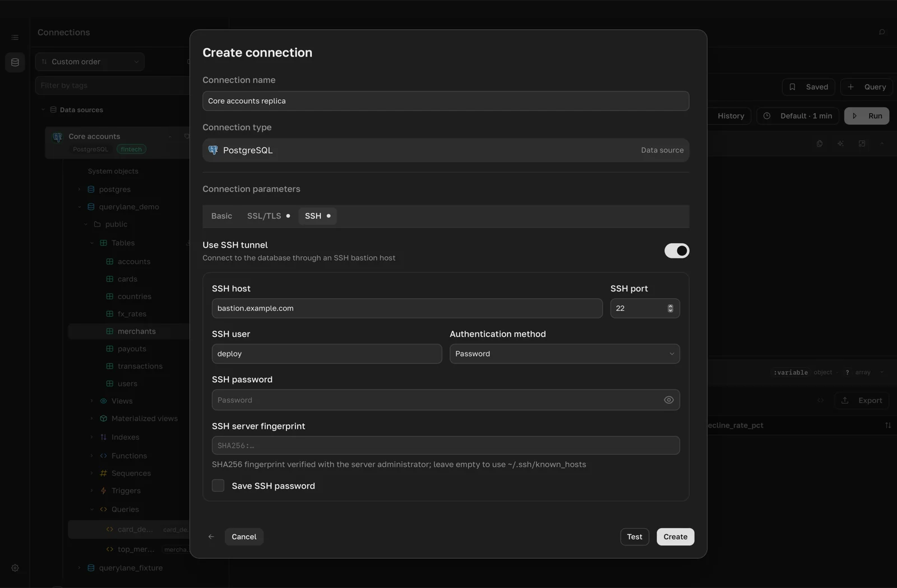Open the database connections sidebar icon

(x=15, y=62)
